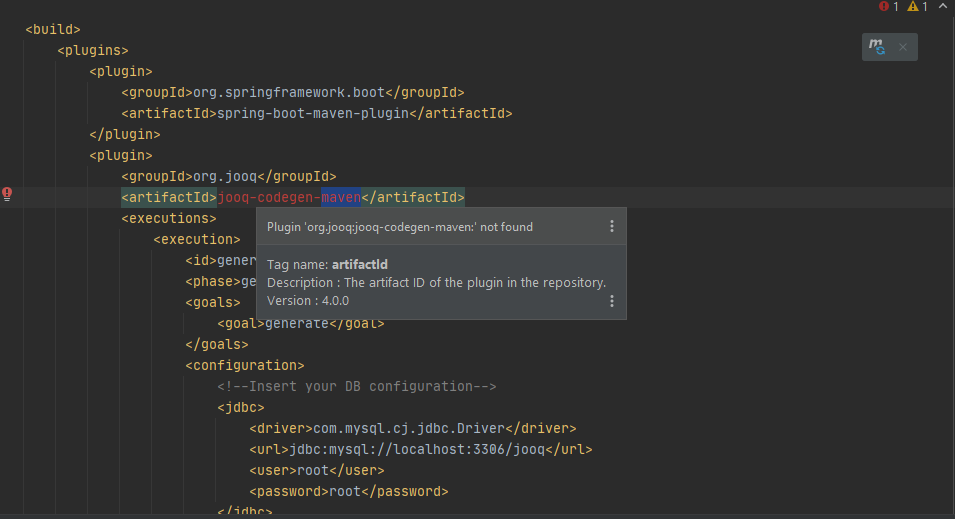This screenshot has width=955, height=519.
Task: Click the <user>root</user> line
Action: click(317, 470)
